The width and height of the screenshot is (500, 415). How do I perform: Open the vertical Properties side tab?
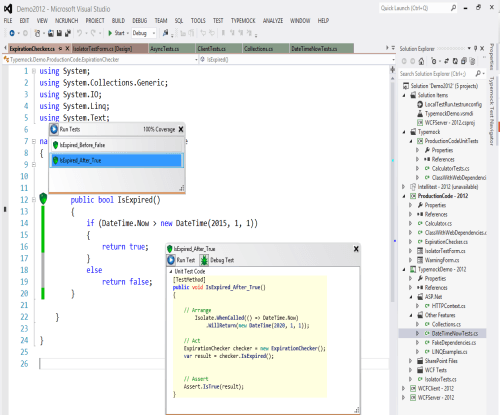(x=491, y=57)
